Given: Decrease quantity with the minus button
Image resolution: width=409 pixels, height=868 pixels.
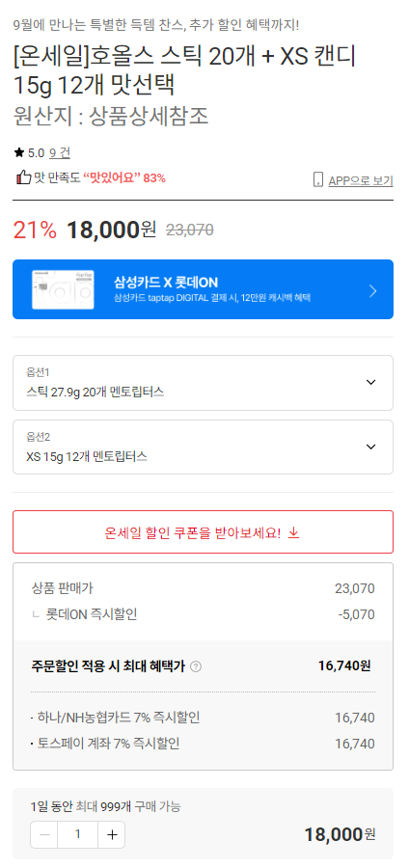Looking at the screenshot, I should pyautogui.click(x=44, y=835).
